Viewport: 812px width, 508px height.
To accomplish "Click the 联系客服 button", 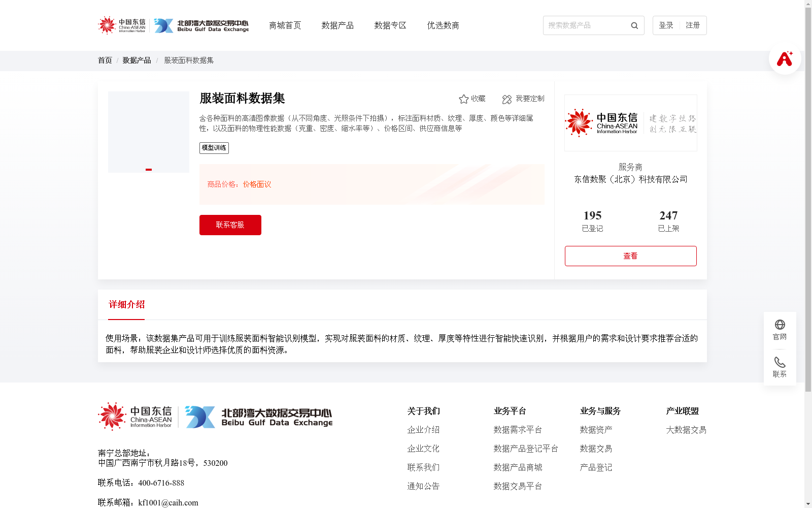I will [x=230, y=225].
